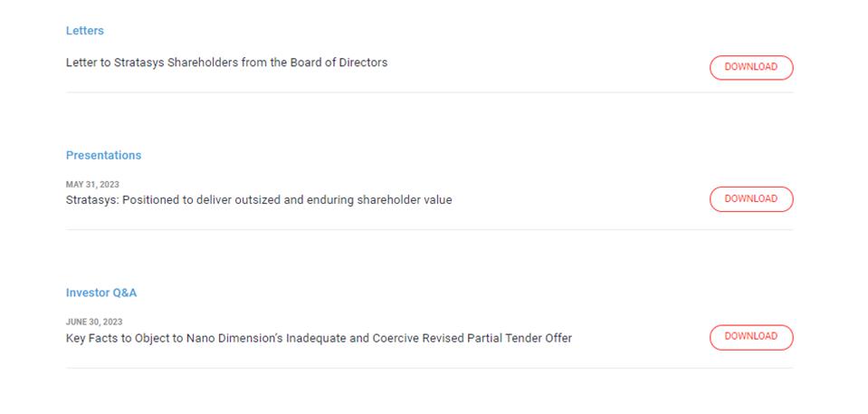The width and height of the screenshot is (868, 414).
Task: Download the May 31 Stratasys presentation
Action: pos(750,199)
